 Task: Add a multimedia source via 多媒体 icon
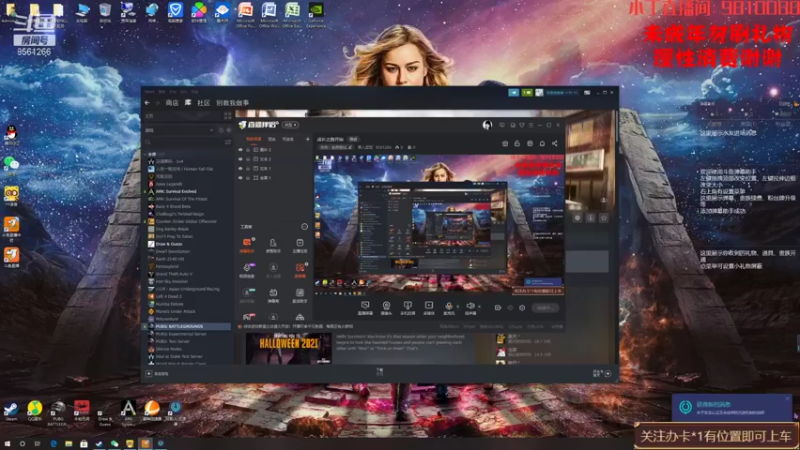[429, 307]
